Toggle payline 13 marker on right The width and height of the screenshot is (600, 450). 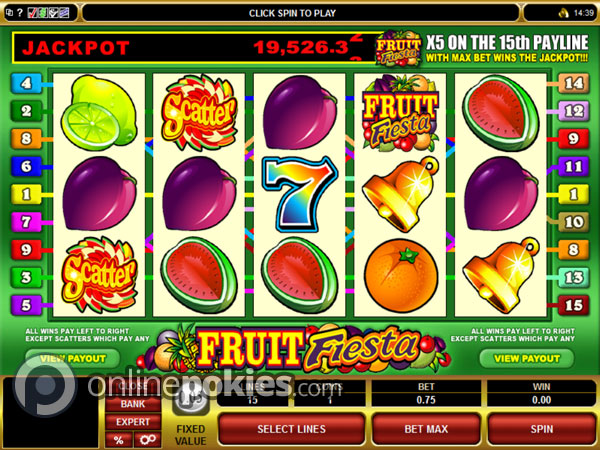(573, 277)
